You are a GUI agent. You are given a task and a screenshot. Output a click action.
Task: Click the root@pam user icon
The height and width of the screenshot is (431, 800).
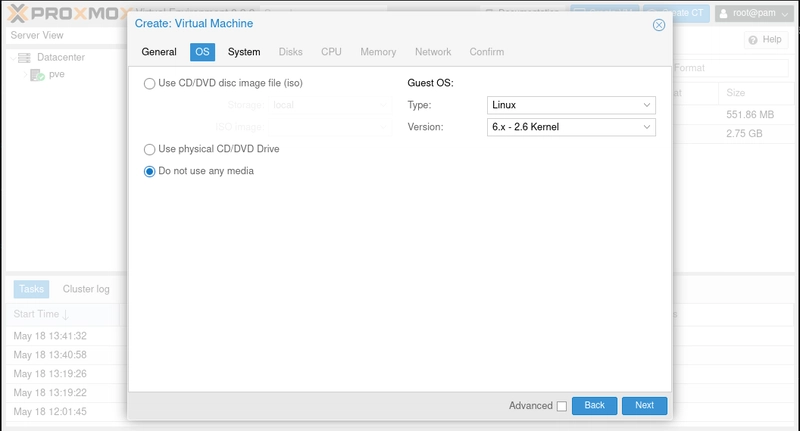pyautogui.click(x=723, y=13)
